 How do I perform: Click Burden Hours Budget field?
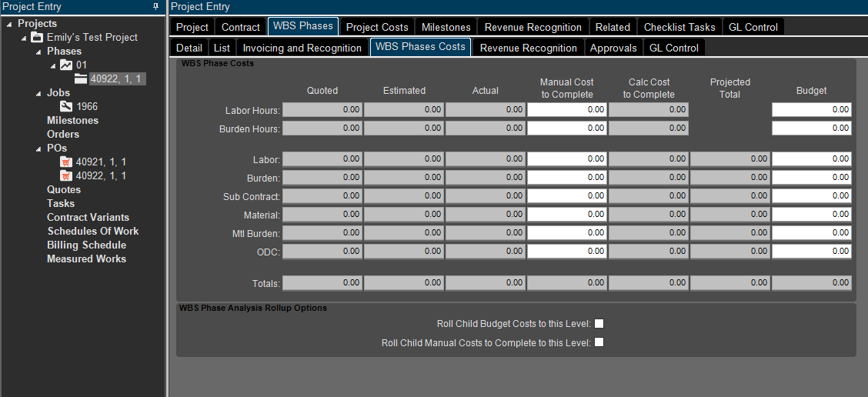point(812,128)
